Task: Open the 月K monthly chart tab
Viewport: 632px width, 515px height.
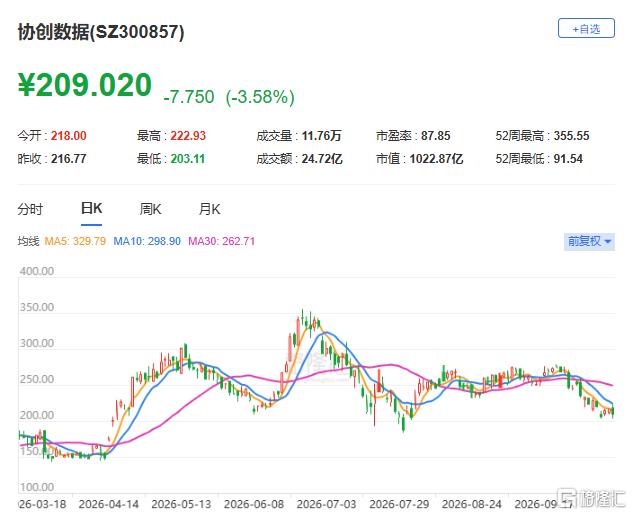Action: point(209,209)
